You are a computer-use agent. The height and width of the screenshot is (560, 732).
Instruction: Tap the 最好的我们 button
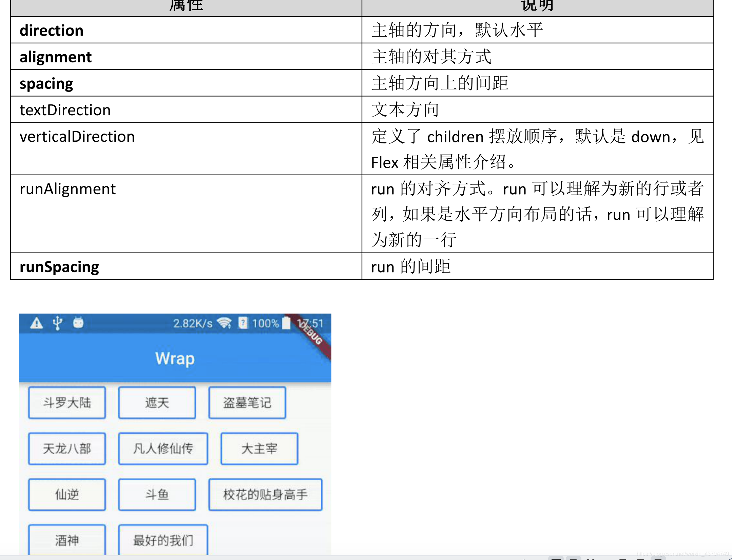pos(163,540)
